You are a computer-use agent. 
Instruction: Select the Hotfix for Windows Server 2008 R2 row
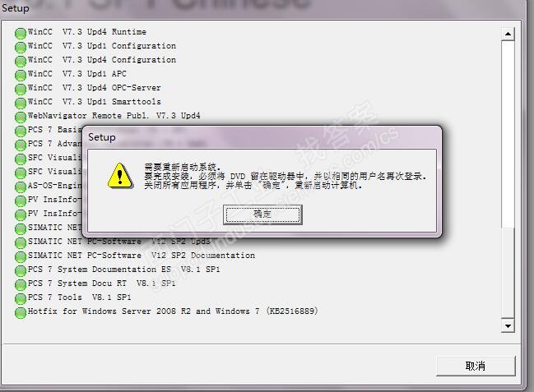[x=173, y=311]
